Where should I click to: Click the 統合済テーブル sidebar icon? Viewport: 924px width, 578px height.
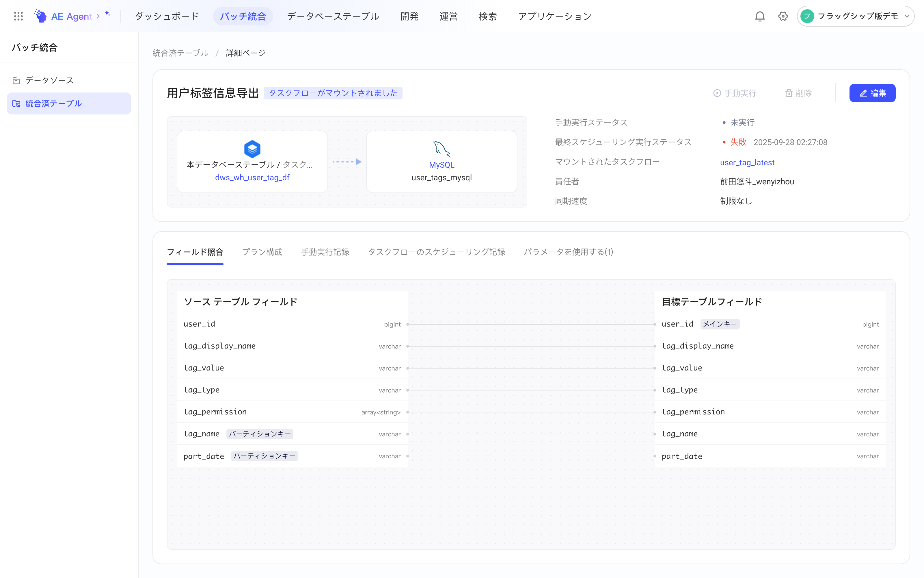tap(16, 103)
